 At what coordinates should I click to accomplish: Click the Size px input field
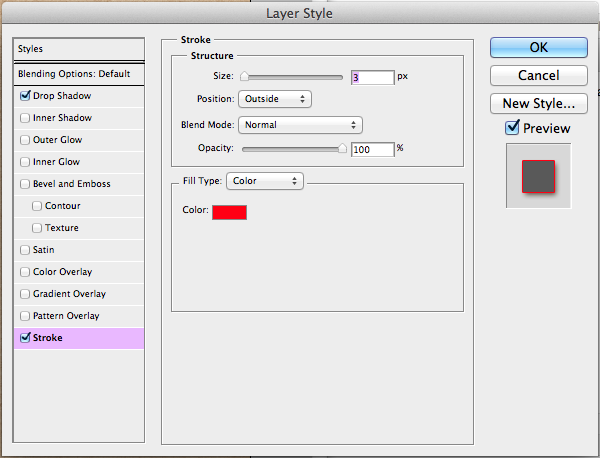coord(372,77)
